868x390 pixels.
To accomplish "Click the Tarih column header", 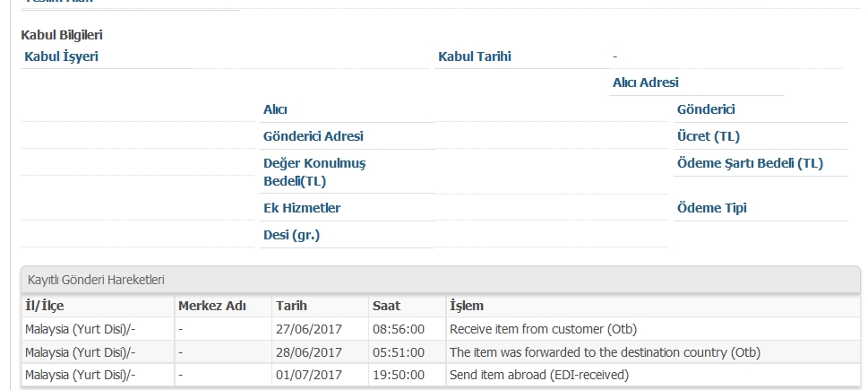I will pos(292,306).
